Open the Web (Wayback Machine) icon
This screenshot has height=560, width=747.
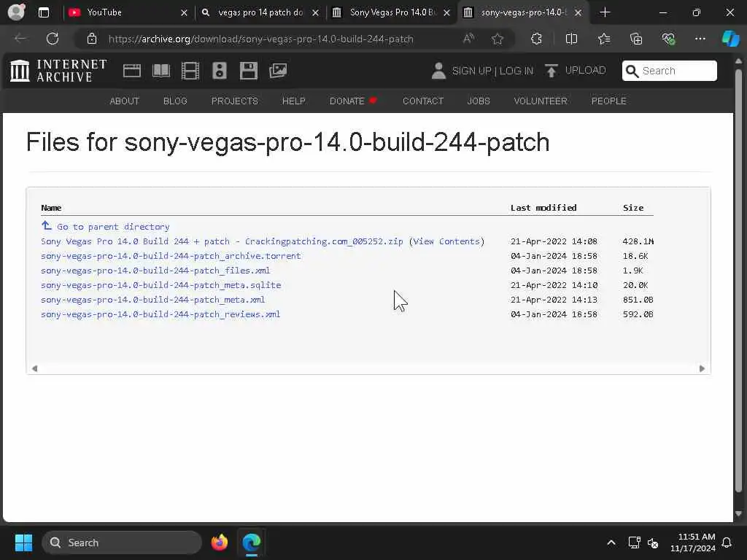click(x=131, y=71)
